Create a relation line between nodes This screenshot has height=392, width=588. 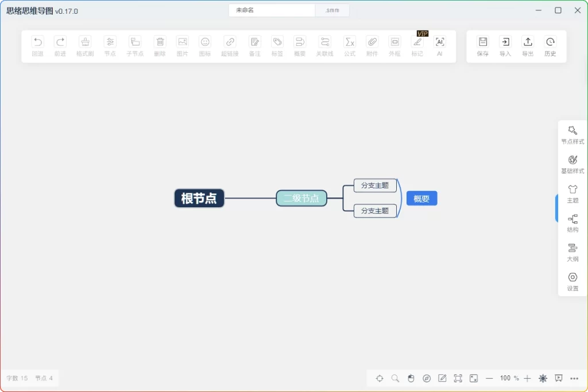325,46
